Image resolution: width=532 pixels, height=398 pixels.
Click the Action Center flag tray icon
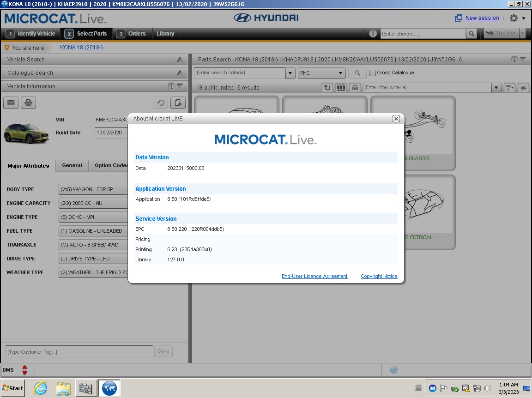443,388
